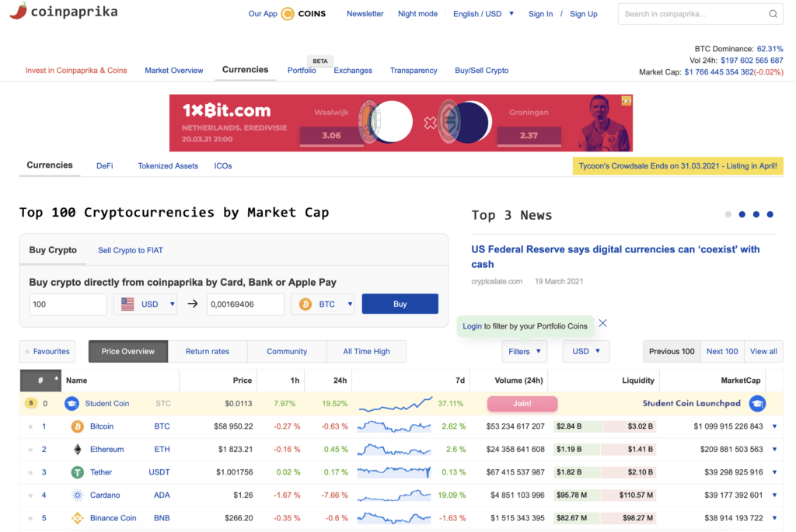This screenshot has height=532, width=796.
Task: Open the Next 100 page
Action: point(721,351)
